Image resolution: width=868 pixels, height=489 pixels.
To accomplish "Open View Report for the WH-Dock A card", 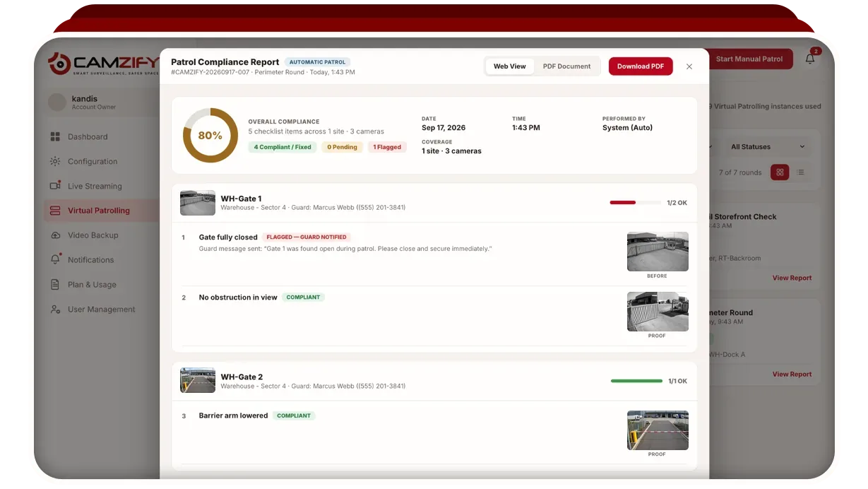I will [792, 374].
